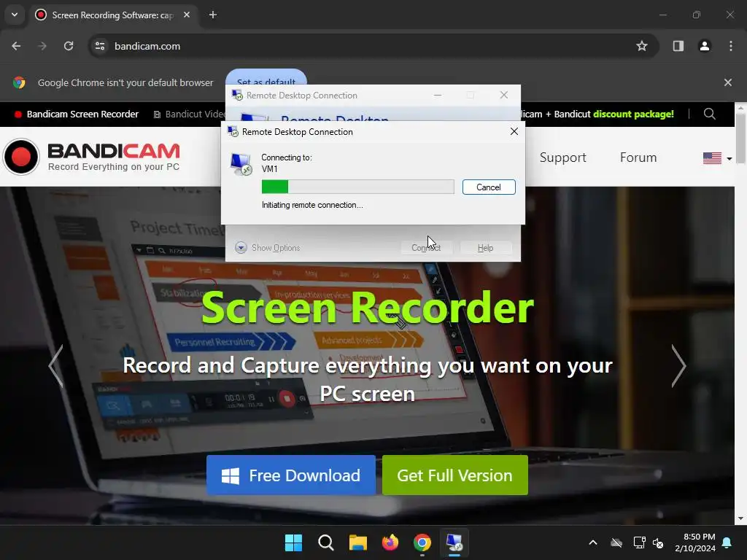Image resolution: width=747 pixels, height=560 pixels.
Task: Cancel the remote connection to VM1
Action: point(489,187)
